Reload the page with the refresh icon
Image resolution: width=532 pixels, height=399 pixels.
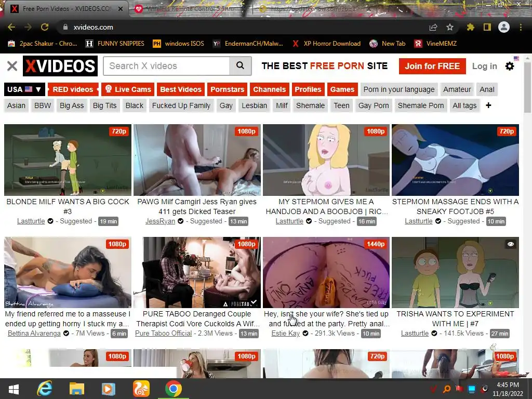coord(45,27)
